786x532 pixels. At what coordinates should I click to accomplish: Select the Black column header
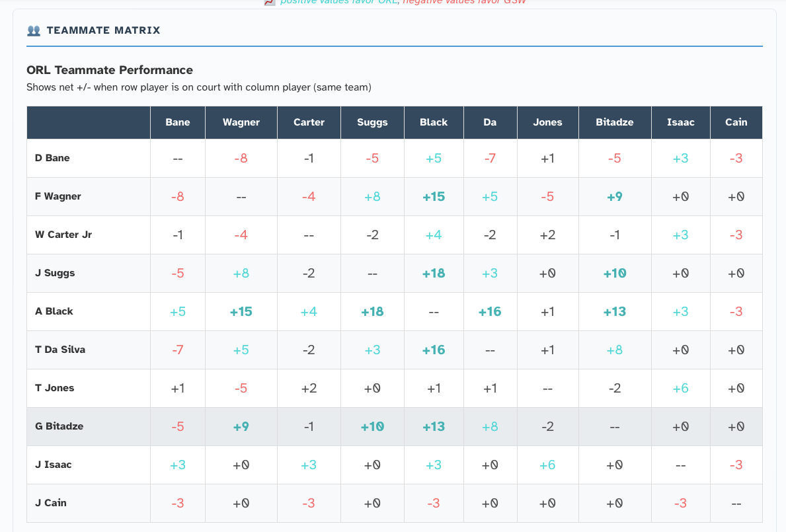click(x=434, y=122)
